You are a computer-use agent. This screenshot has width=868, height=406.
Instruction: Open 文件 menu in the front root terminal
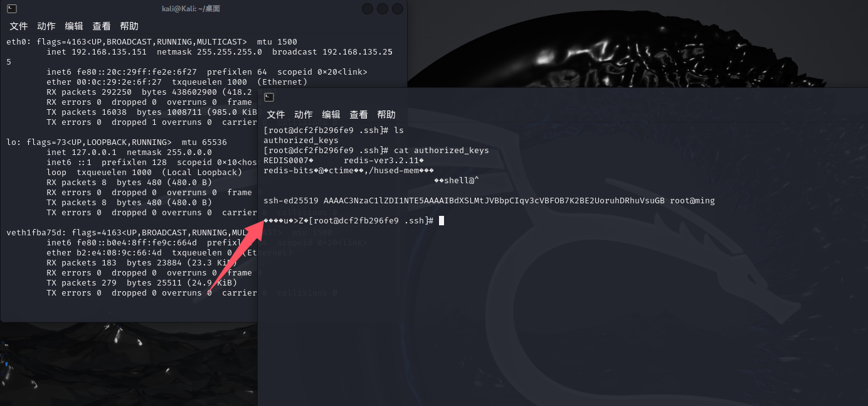coord(276,115)
